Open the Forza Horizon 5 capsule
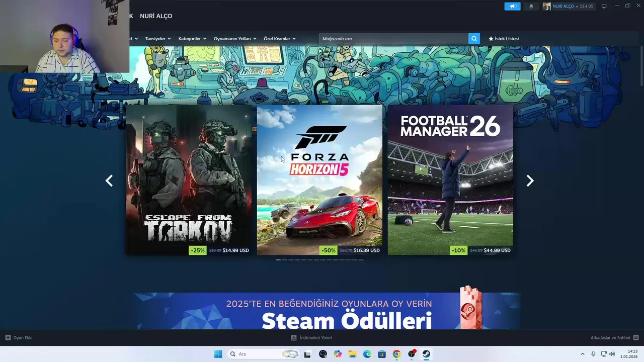Image resolution: width=644 pixels, height=362 pixels. (x=319, y=180)
